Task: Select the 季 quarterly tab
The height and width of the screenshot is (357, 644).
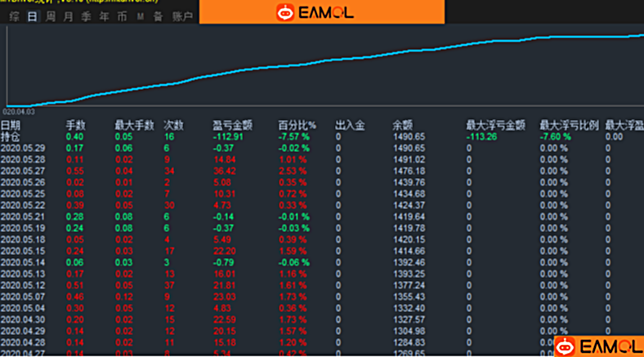Action: pos(85,16)
